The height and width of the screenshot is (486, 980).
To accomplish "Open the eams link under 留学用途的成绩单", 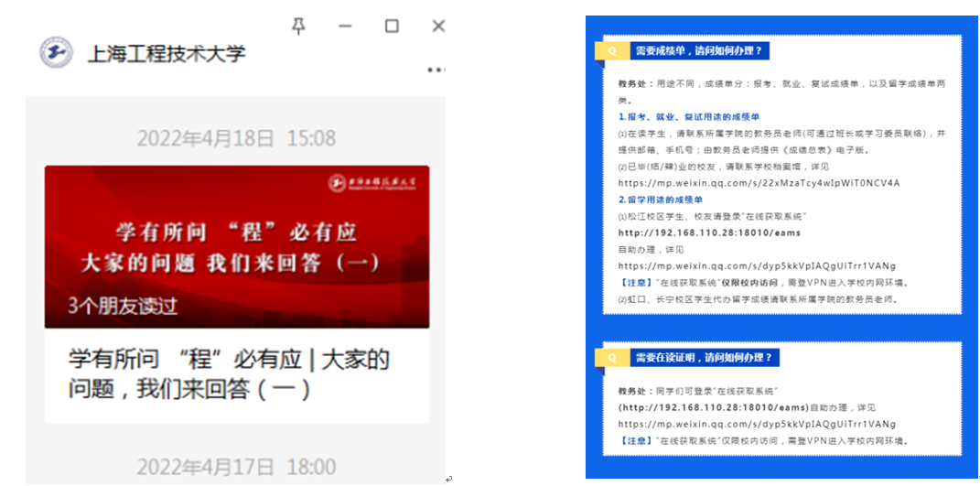I will point(696,232).
